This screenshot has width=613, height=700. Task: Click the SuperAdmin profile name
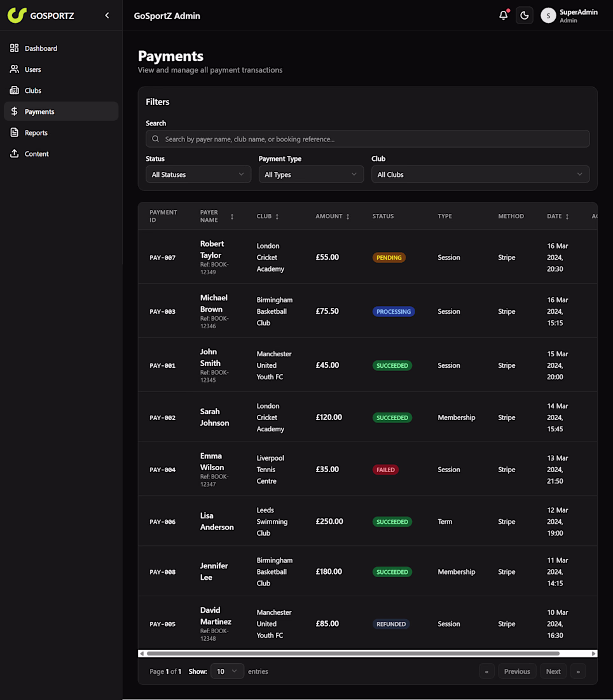tap(578, 12)
